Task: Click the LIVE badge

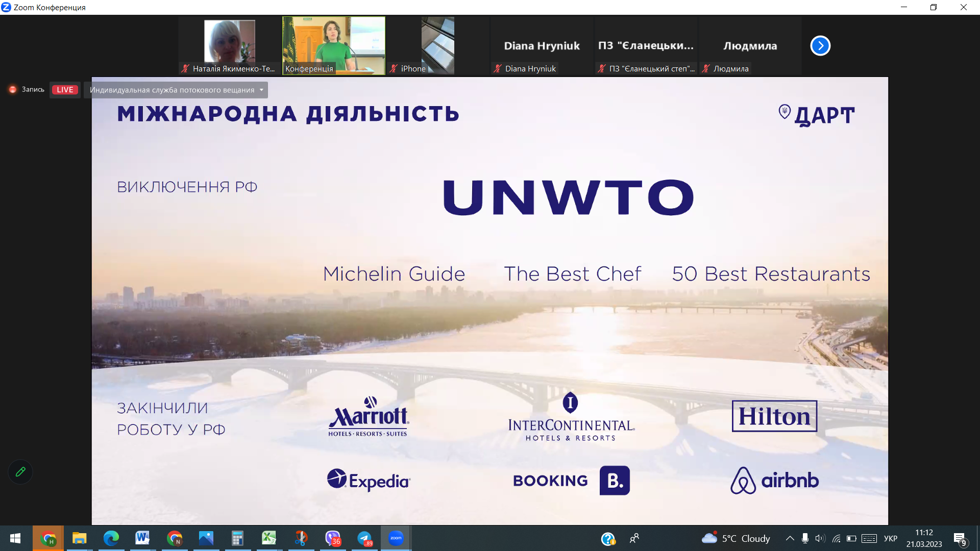Action: click(65, 90)
